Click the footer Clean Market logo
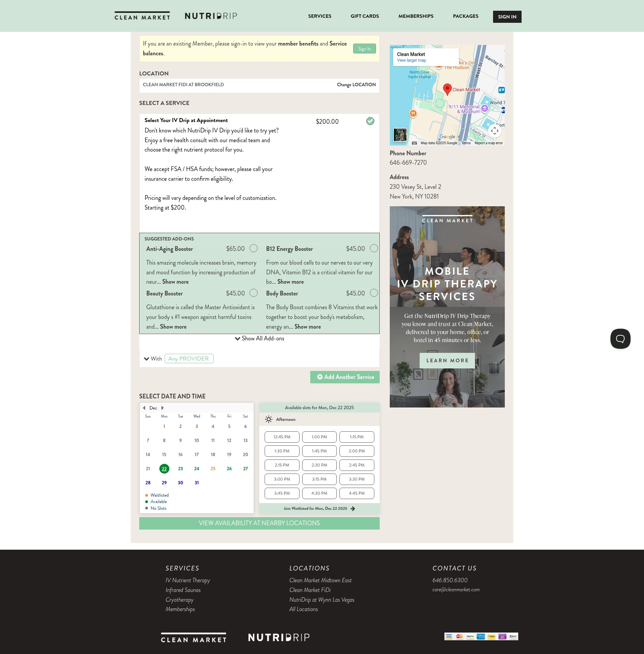This screenshot has height=654, width=644. coord(194,638)
